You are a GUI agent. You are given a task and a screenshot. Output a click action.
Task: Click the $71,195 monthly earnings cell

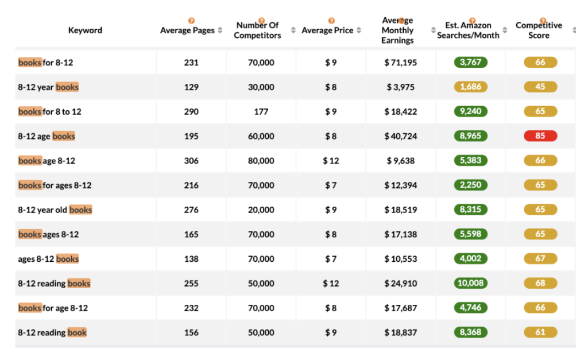tap(401, 63)
